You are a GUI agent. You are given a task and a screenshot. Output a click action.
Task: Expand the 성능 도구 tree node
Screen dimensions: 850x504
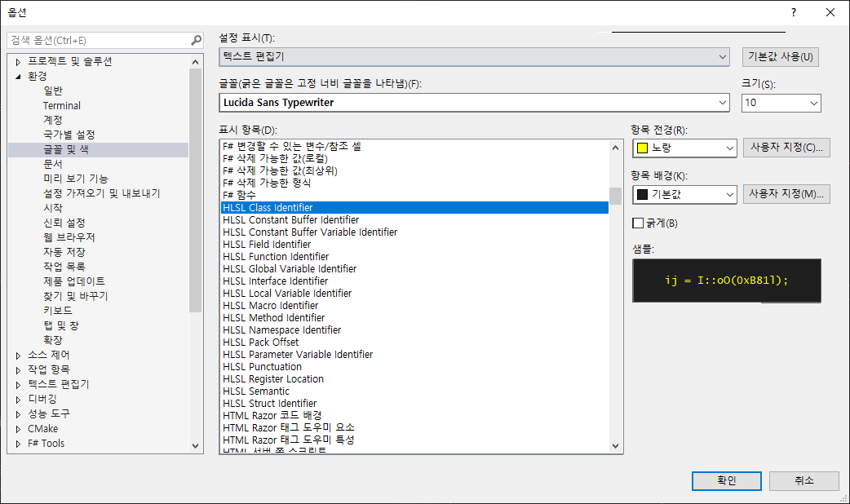[x=18, y=414]
